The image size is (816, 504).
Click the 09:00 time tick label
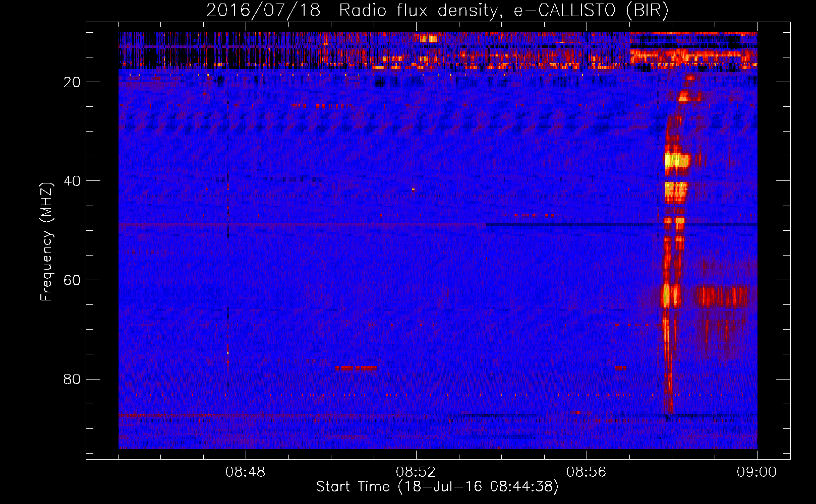click(757, 472)
